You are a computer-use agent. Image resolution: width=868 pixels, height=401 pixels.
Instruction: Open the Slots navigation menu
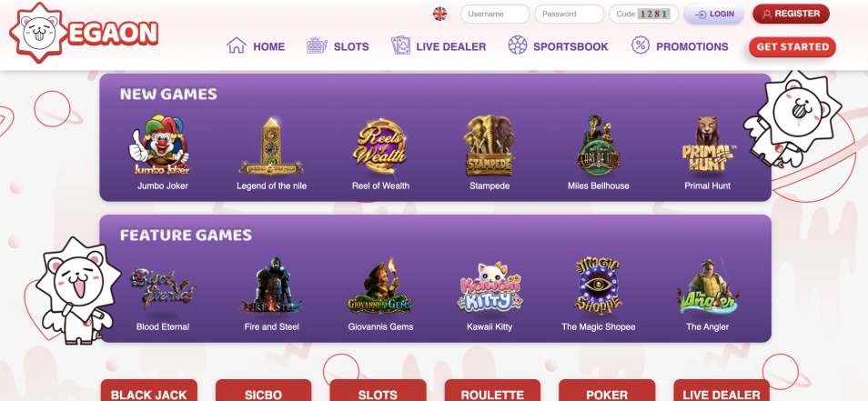[x=338, y=46]
